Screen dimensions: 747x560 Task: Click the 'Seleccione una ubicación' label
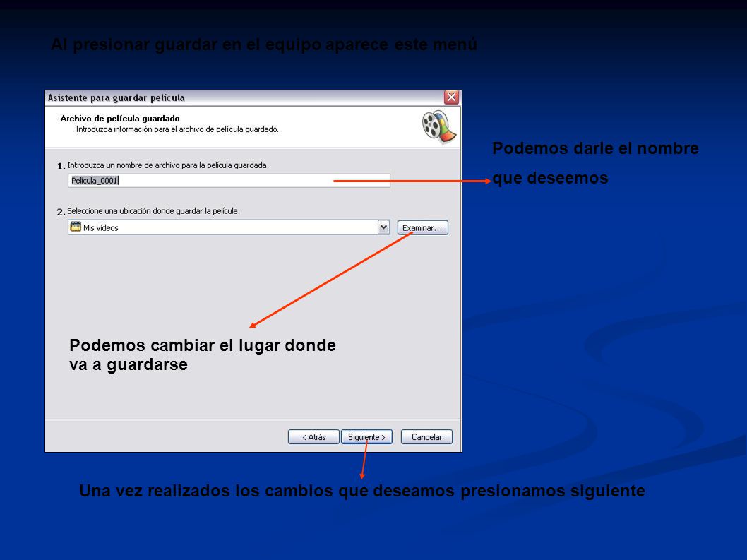coord(153,211)
